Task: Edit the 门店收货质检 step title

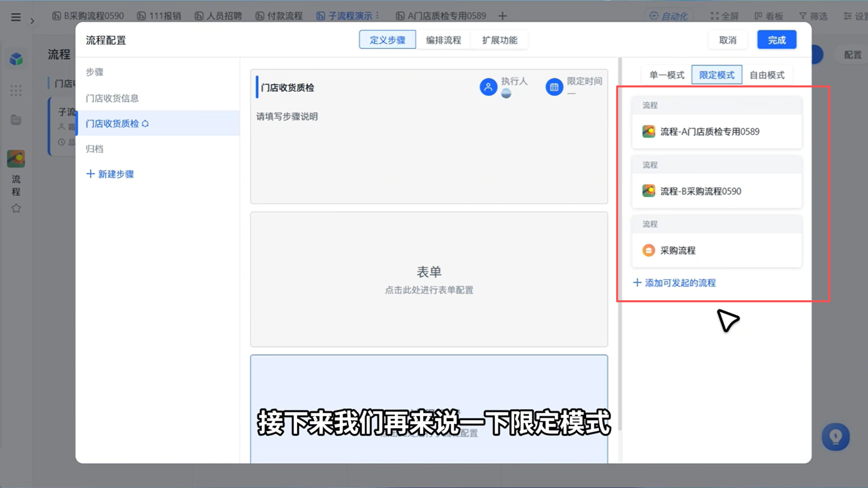Action: click(288, 88)
